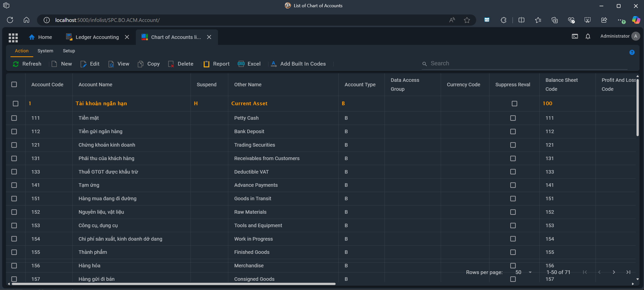The image size is (644, 290).
Task: View site information icon
Action: (46, 20)
